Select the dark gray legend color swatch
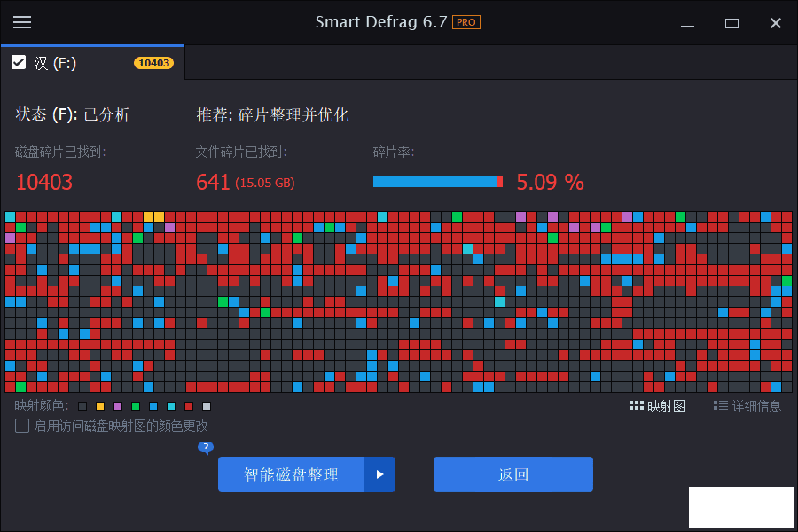This screenshot has height=532, width=798. pyautogui.click(x=82, y=406)
